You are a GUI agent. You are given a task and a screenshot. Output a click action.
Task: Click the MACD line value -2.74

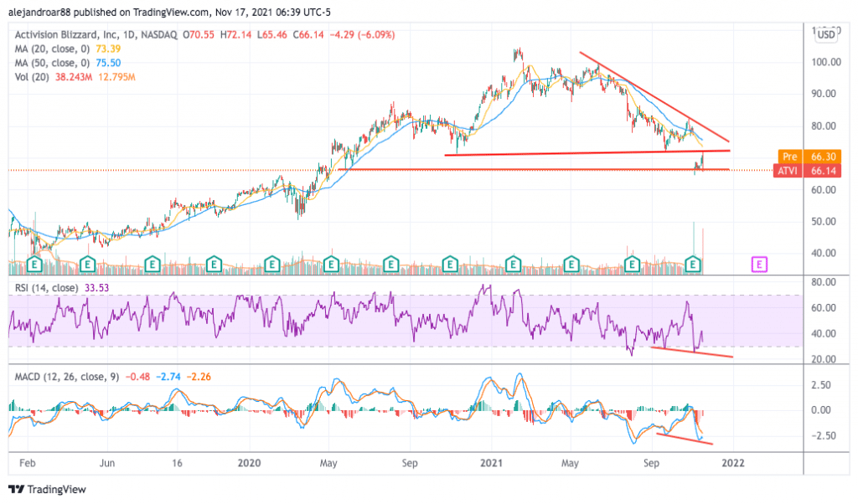click(168, 377)
